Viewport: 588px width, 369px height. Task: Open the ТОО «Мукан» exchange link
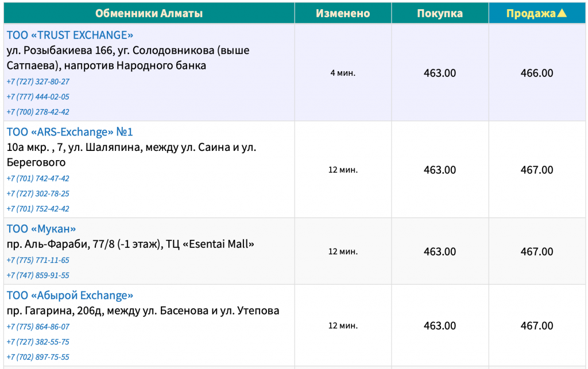point(41,228)
